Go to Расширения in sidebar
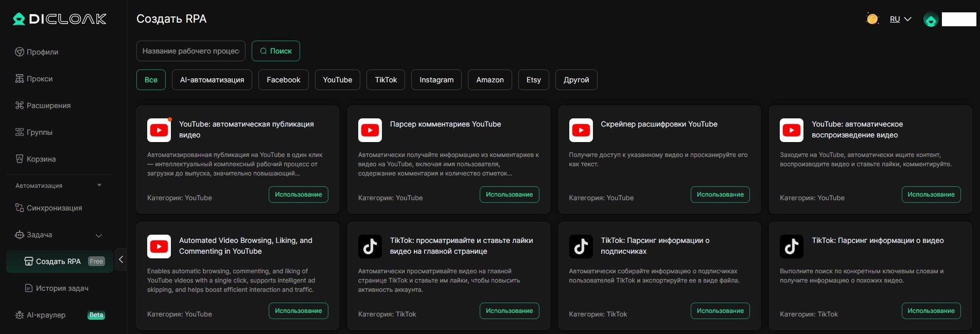This screenshot has height=334, width=980. point(48,106)
